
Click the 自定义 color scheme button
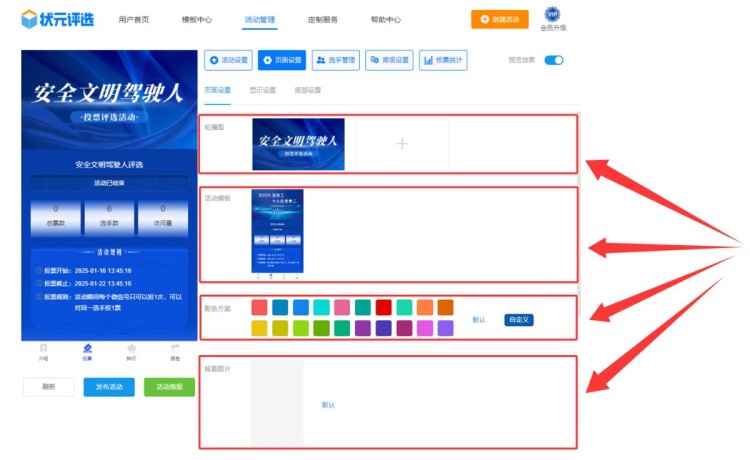tap(518, 320)
